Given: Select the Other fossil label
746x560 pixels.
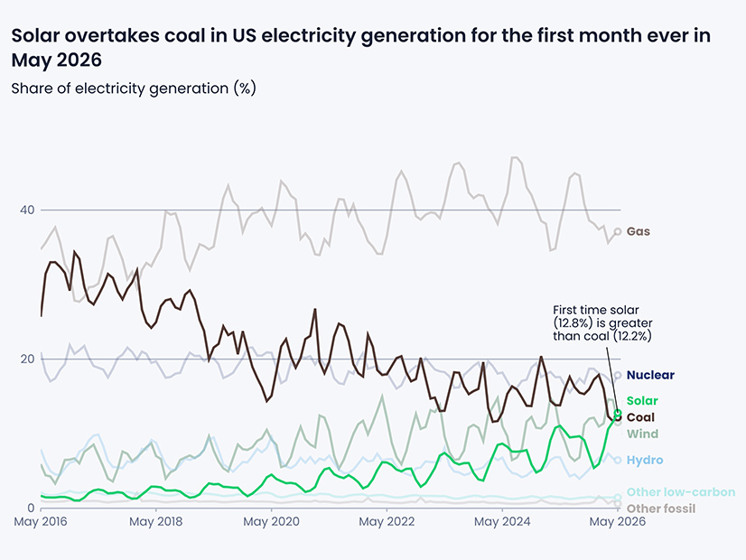Looking at the screenshot, I should coord(661,509).
